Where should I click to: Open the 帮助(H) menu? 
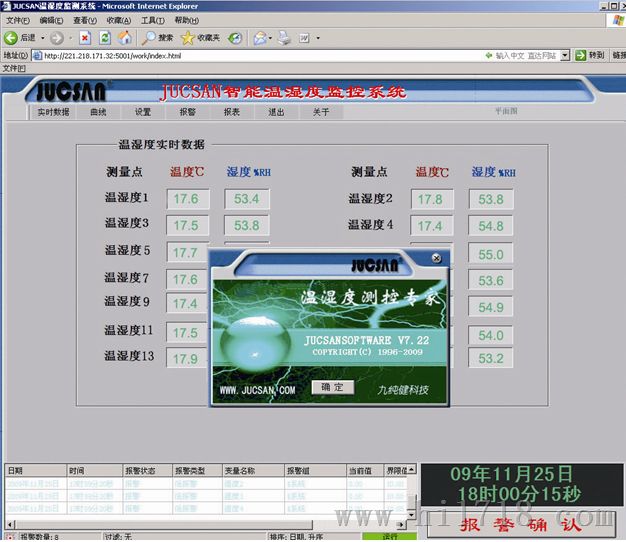click(x=186, y=20)
